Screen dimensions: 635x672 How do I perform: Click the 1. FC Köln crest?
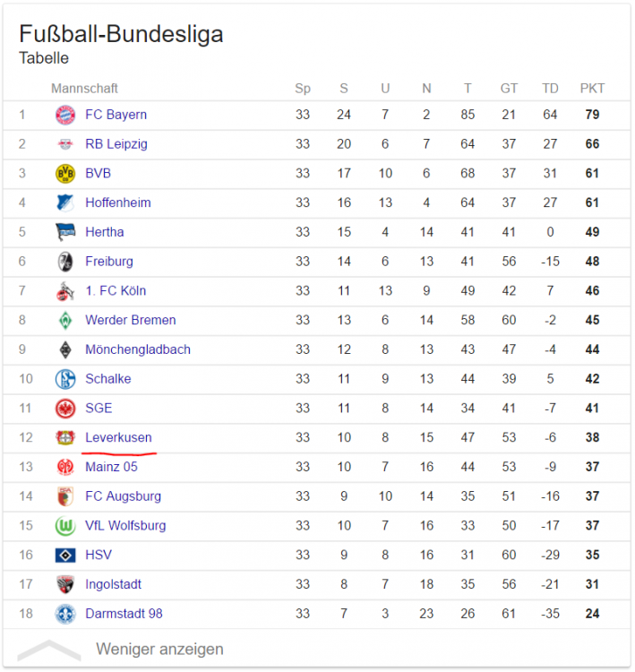65,291
